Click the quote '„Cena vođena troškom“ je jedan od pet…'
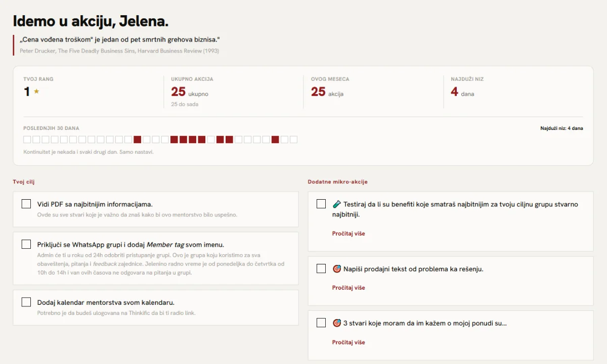The width and height of the screenshot is (607, 364). 120,39
